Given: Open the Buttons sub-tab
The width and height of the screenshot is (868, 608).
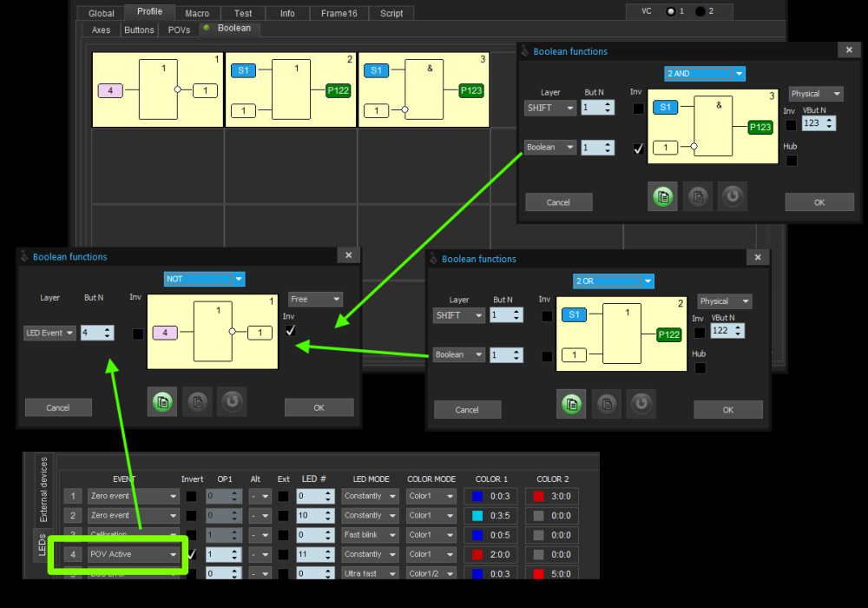Looking at the screenshot, I should point(139,30).
